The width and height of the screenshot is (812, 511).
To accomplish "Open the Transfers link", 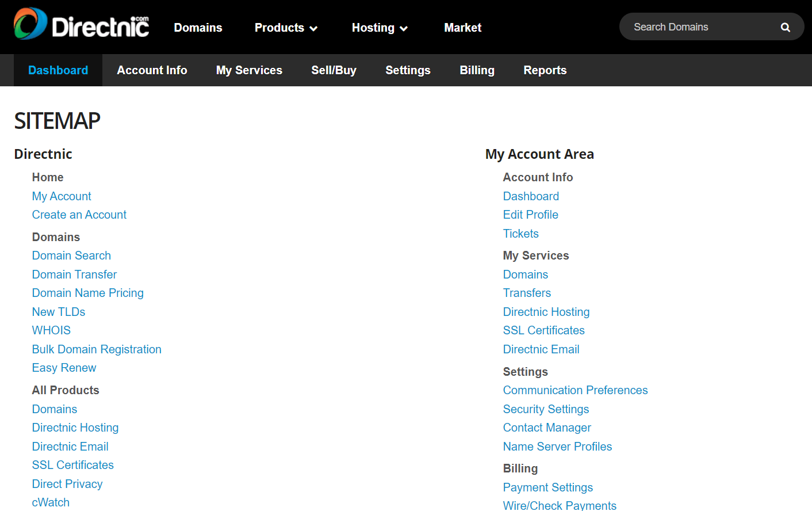I will coord(527,293).
